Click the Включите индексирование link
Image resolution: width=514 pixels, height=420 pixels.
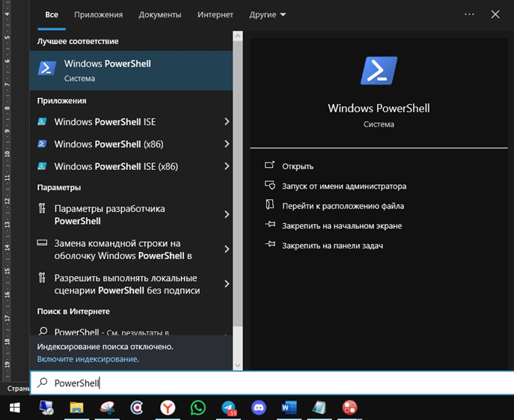88,359
